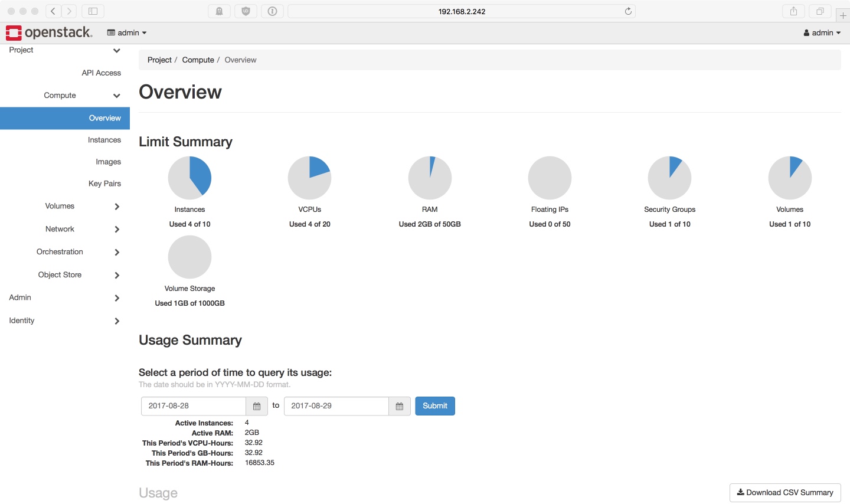Collapse the Project section
This screenshot has height=504, width=850.
tap(65, 50)
